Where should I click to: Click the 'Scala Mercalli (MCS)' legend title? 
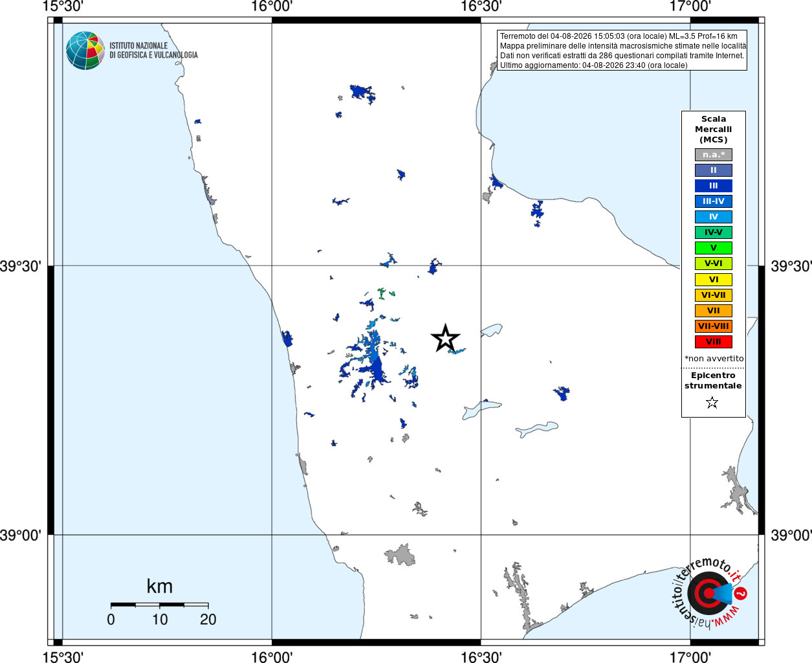point(714,129)
